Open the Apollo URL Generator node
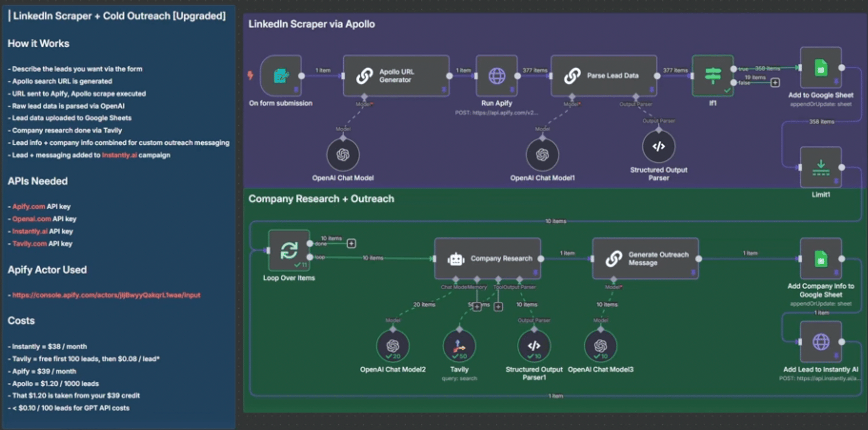868x430 pixels. coord(396,75)
